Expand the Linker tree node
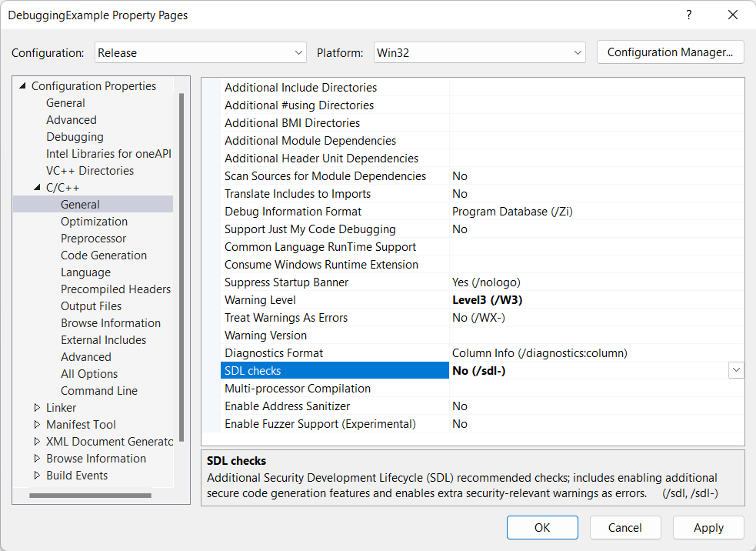 [37, 408]
